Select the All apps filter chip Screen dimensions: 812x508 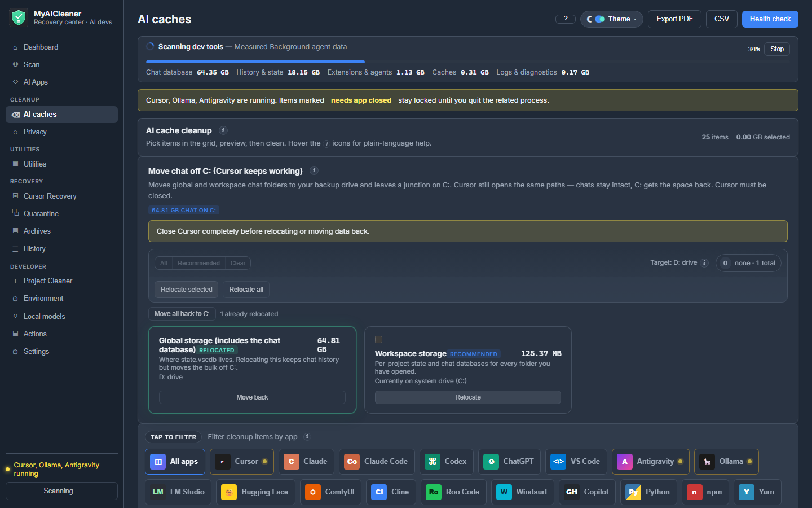point(175,462)
